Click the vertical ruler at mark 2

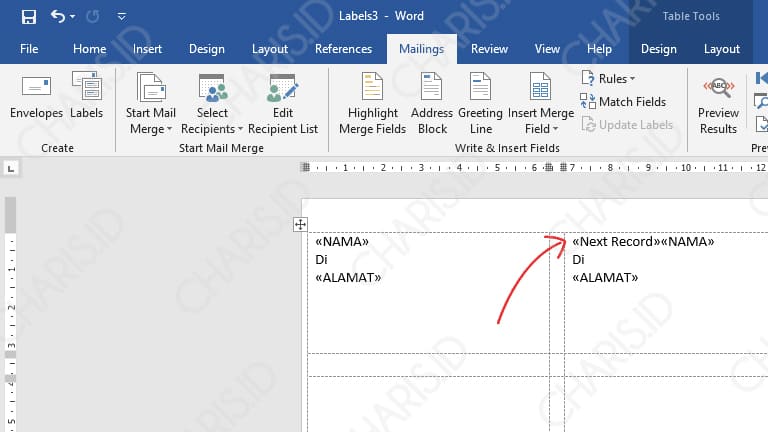pos(11,307)
